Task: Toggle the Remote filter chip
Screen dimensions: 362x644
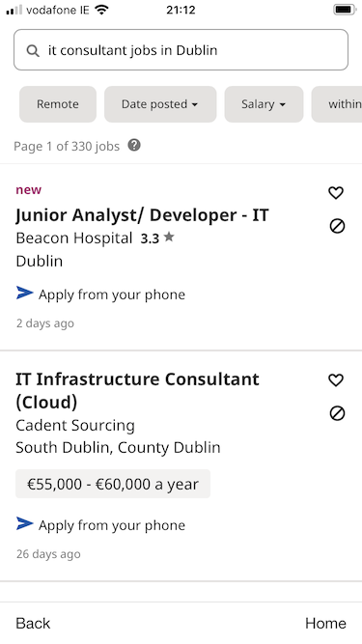Action: [x=58, y=104]
